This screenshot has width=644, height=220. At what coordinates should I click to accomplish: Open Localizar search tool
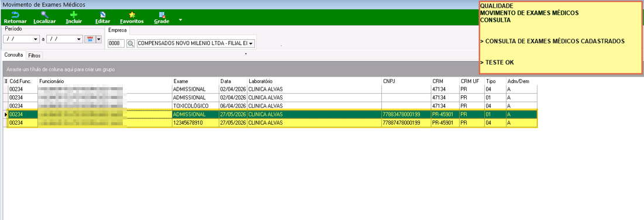pos(44,18)
